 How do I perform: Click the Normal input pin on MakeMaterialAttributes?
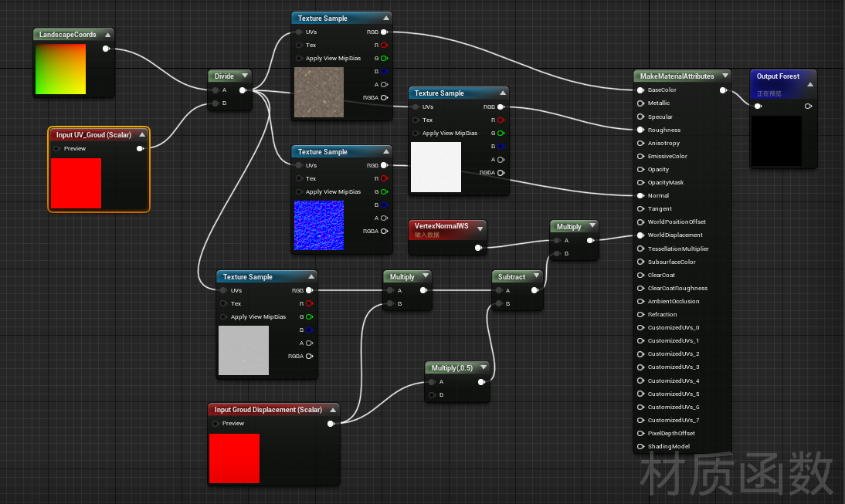641,195
